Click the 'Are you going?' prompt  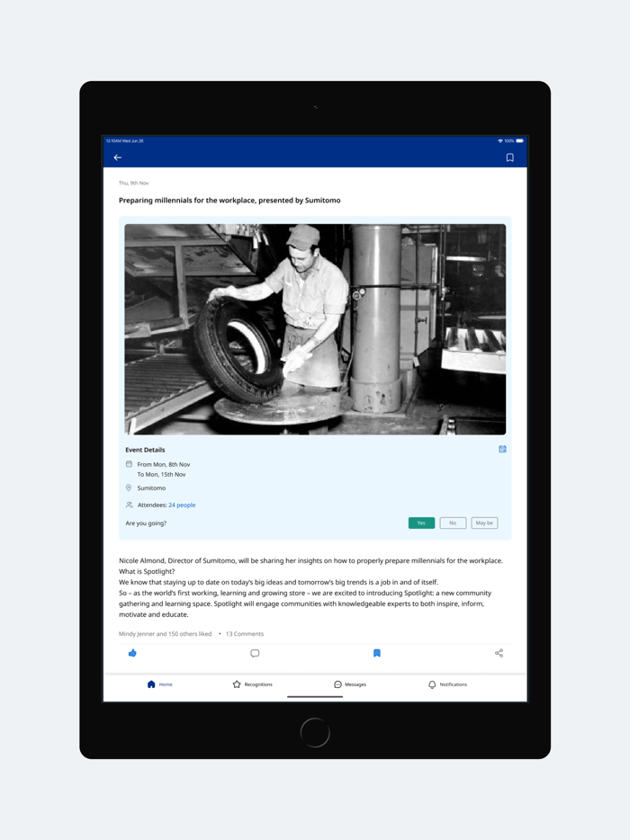(146, 523)
